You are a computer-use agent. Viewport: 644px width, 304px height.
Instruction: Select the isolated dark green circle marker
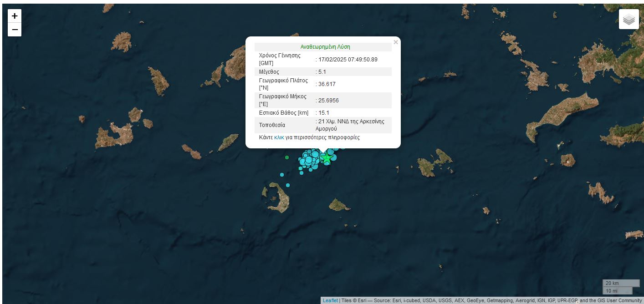point(287,157)
